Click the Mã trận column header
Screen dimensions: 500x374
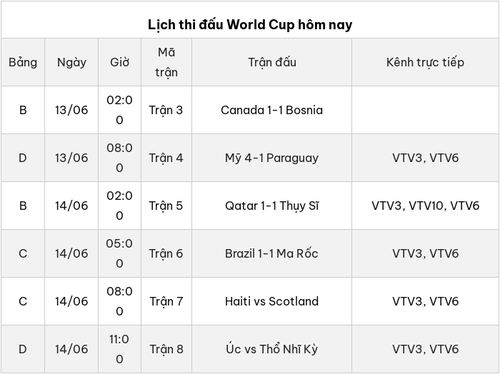(x=166, y=62)
